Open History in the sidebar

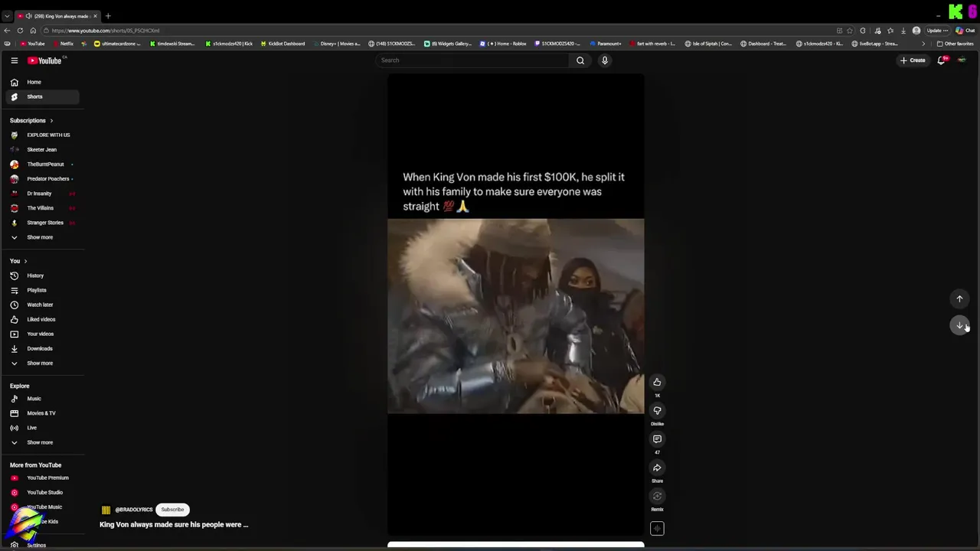tap(42, 275)
